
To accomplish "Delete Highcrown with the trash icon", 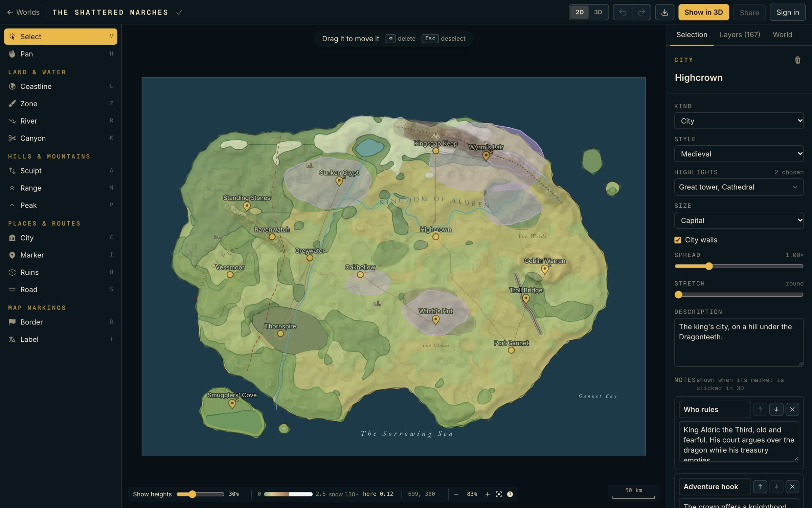I will (x=797, y=60).
